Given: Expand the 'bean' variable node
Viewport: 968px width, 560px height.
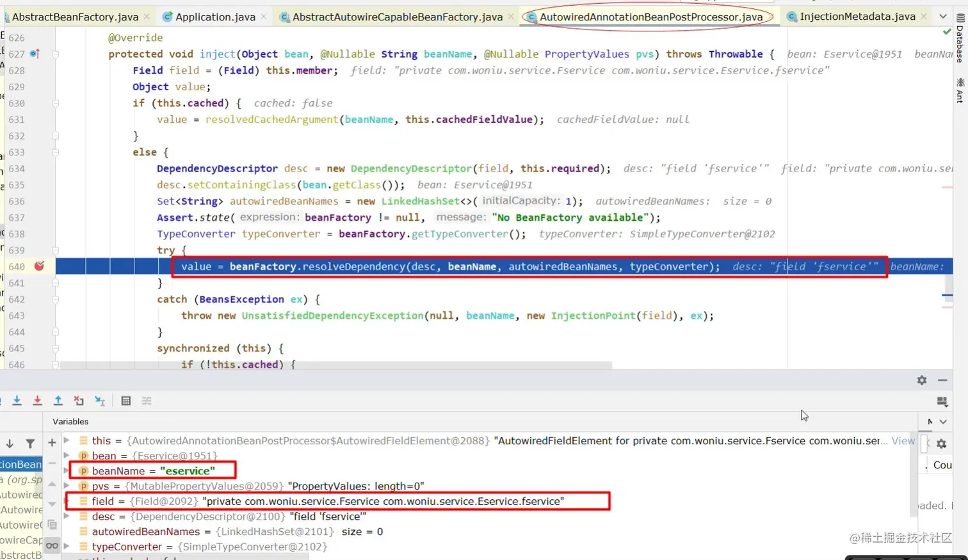Looking at the screenshot, I should click(x=67, y=456).
